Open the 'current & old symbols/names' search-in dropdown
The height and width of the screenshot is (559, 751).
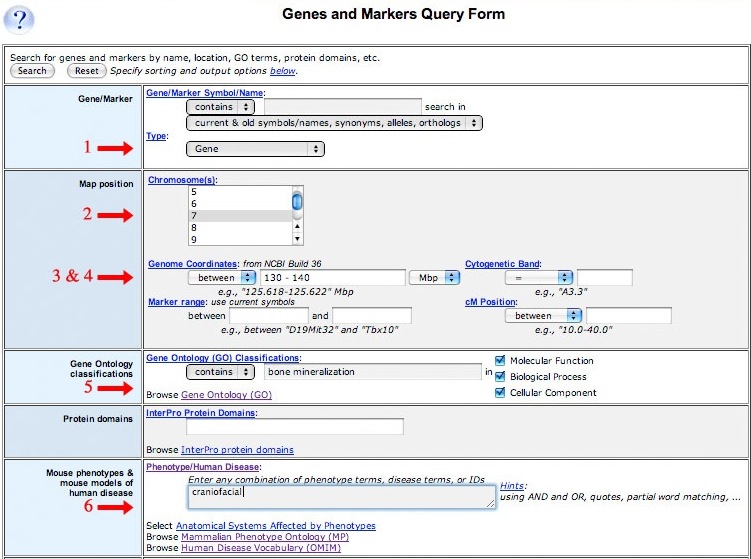[x=334, y=123]
